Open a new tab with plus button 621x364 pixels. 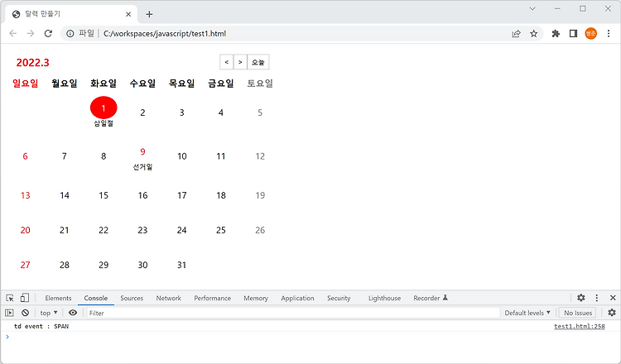(x=149, y=15)
